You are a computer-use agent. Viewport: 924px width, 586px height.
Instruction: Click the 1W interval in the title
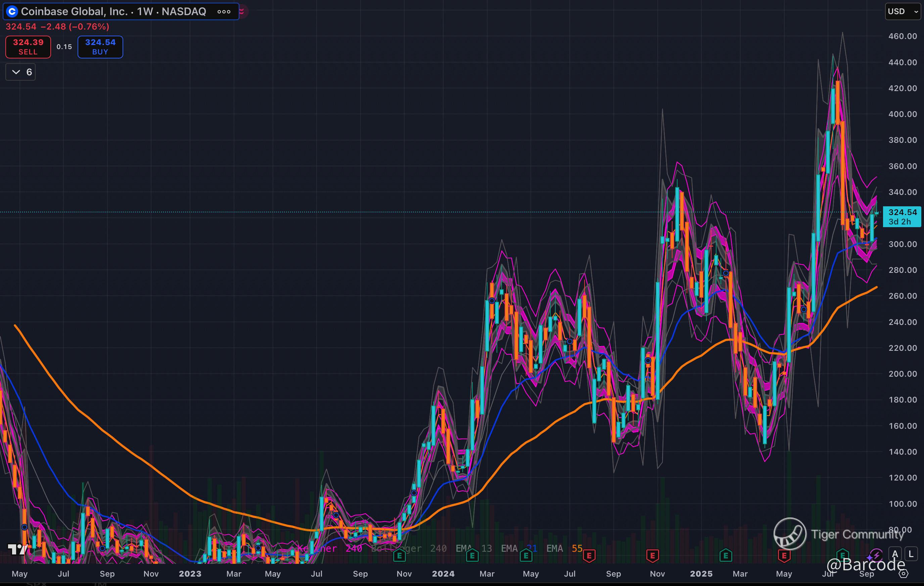coord(145,11)
